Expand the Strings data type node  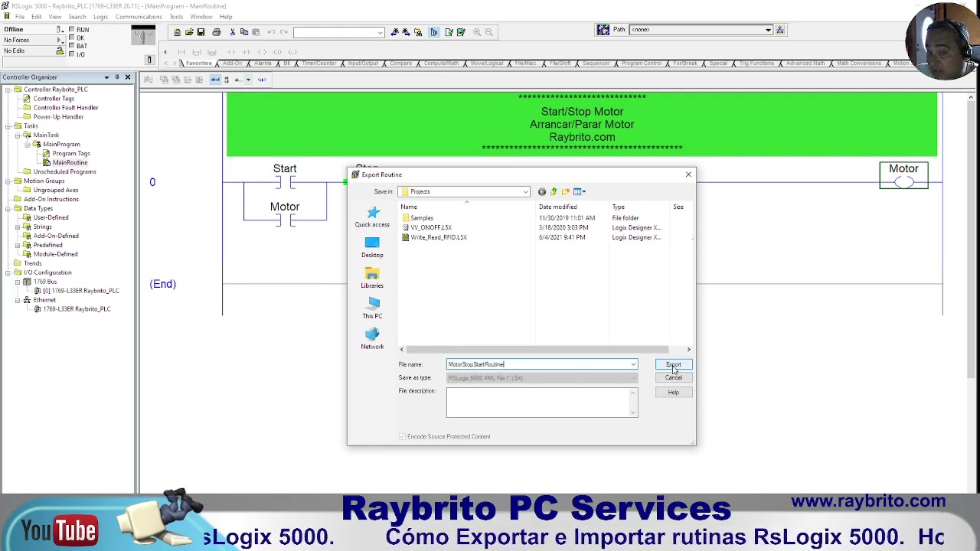(18, 227)
